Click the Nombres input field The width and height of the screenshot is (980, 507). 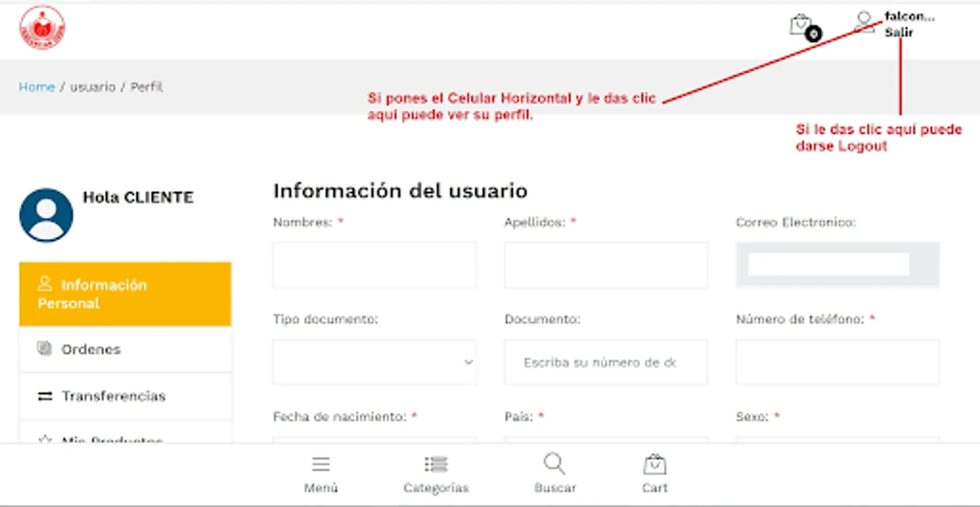tap(374, 265)
